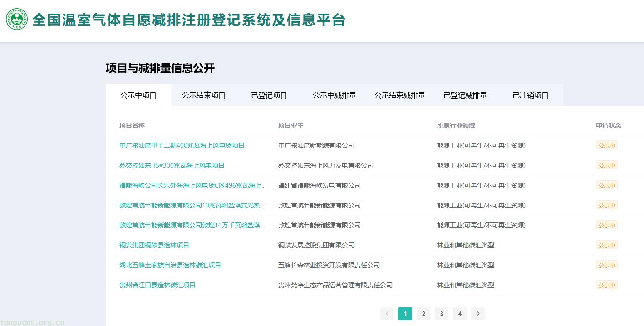Click the 全国温室气体自愿减排注册登记系统及信息平台 title
This screenshot has width=644, height=326.
[x=189, y=20]
